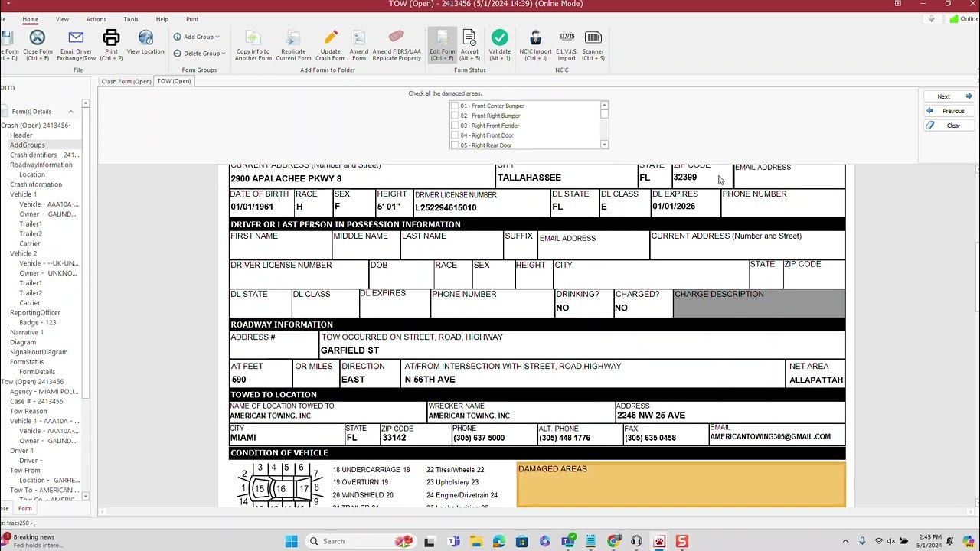
Task: Select SignalFourDiagram tree item
Action: (39, 352)
